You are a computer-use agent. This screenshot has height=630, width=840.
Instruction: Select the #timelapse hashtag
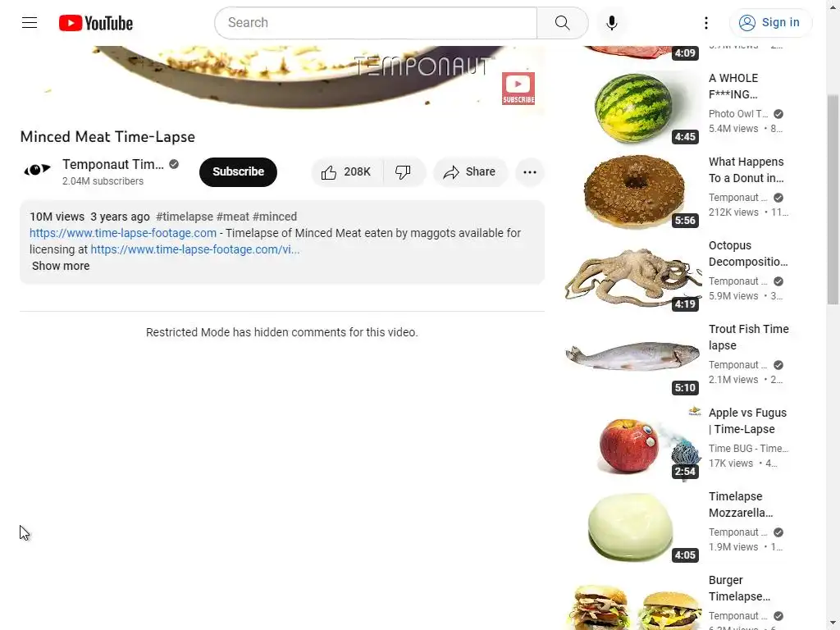click(x=185, y=217)
